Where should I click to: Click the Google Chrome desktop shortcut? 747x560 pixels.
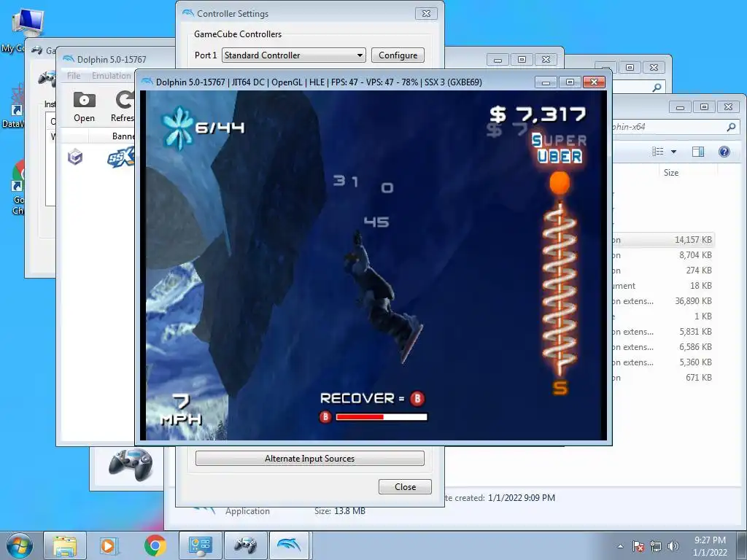coord(18,174)
